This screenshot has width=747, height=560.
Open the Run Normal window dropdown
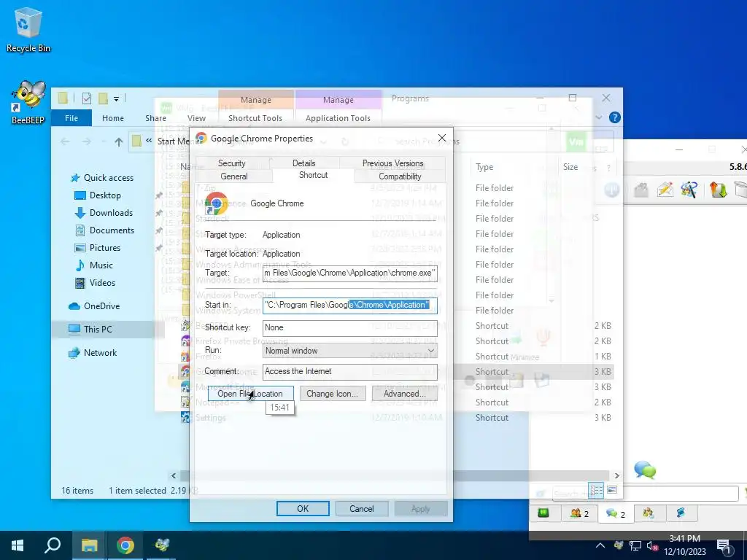coord(349,351)
